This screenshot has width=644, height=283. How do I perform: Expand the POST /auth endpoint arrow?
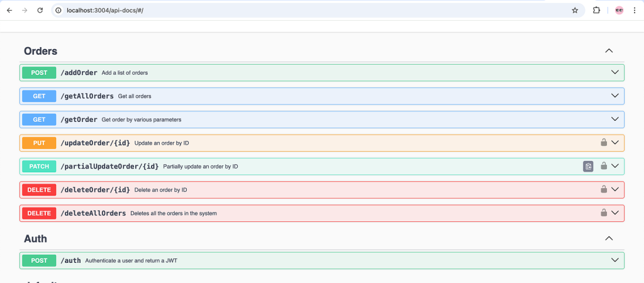pyautogui.click(x=615, y=260)
